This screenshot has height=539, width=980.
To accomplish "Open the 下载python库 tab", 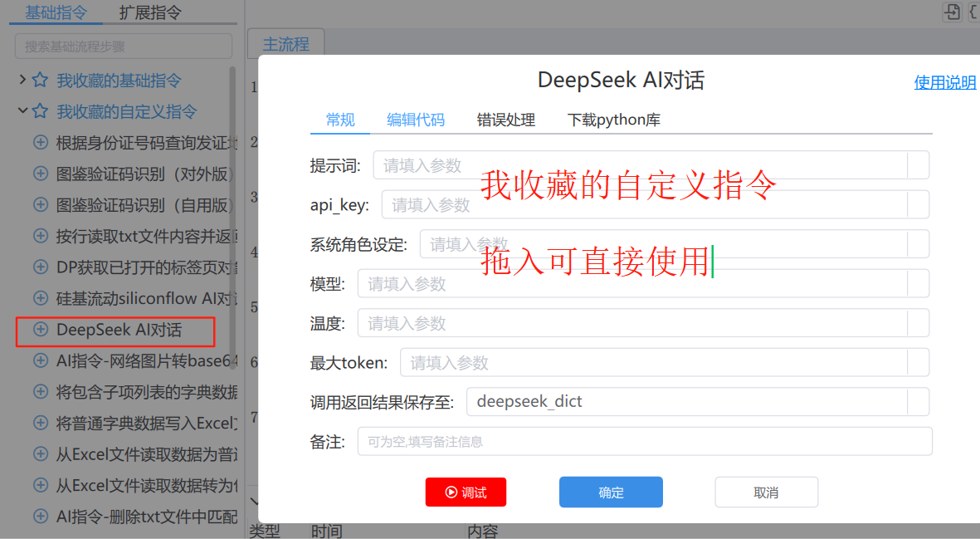I will click(x=614, y=120).
